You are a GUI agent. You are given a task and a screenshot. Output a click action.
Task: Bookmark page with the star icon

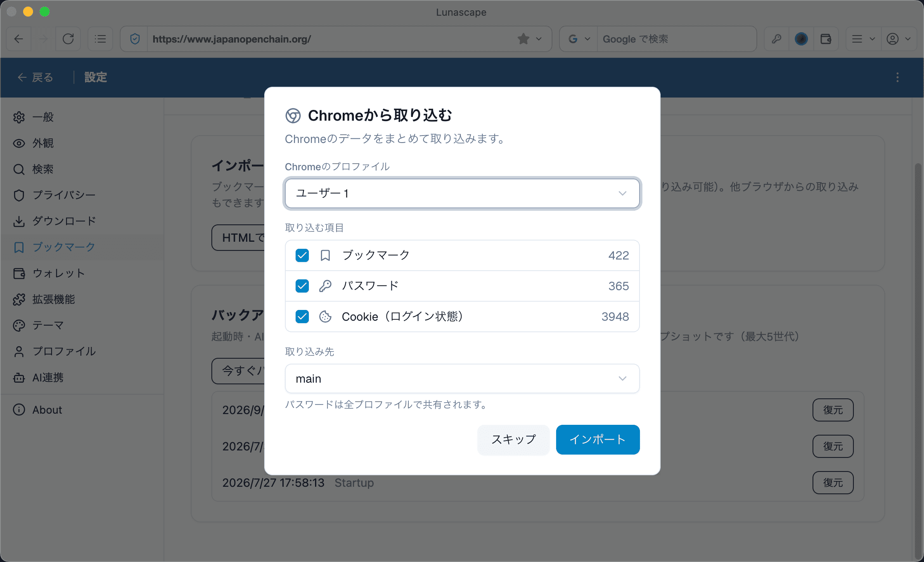(x=523, y=39)
